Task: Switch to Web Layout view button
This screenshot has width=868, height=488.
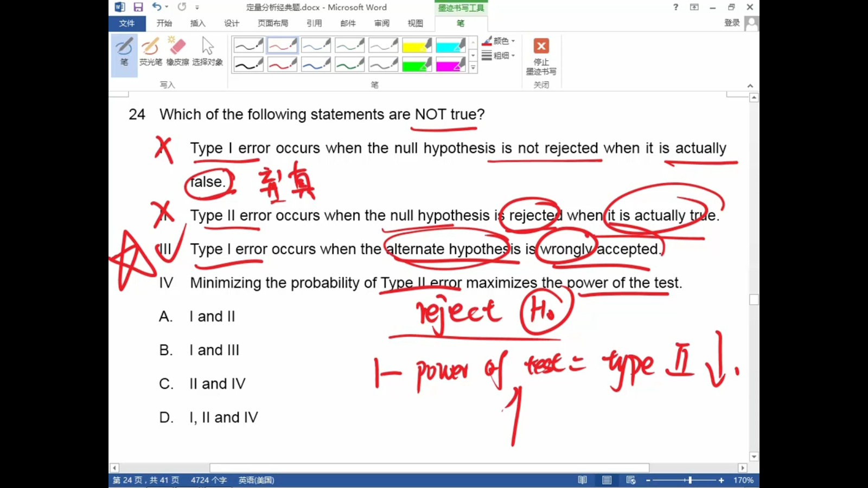Action: point(630,480)
